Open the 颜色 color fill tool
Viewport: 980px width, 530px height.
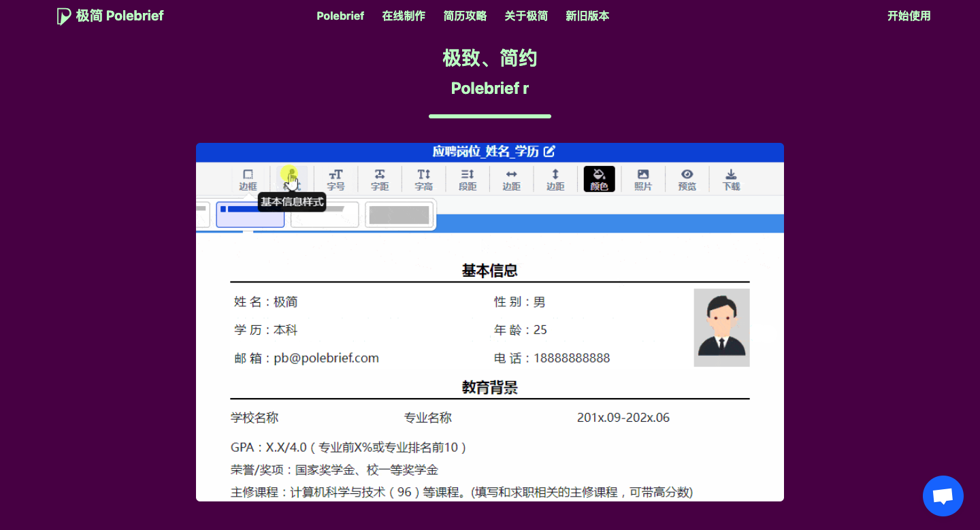pyautogui.click(x=599, y=178)
